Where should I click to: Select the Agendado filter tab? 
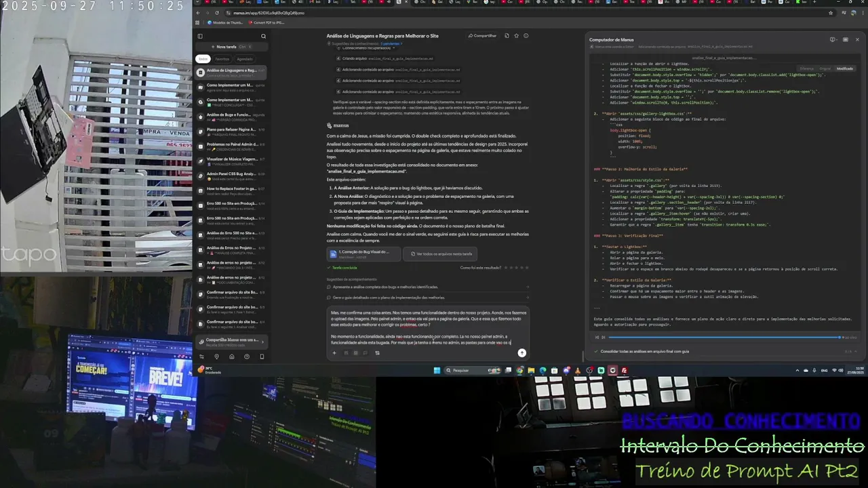click(x=244, y=59)
